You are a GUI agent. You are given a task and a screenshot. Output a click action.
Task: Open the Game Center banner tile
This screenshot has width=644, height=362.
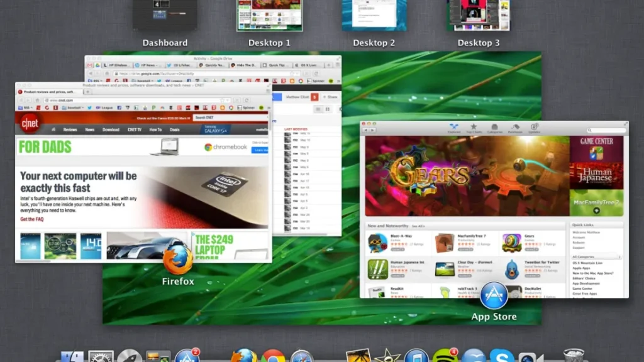click(596, 149)
